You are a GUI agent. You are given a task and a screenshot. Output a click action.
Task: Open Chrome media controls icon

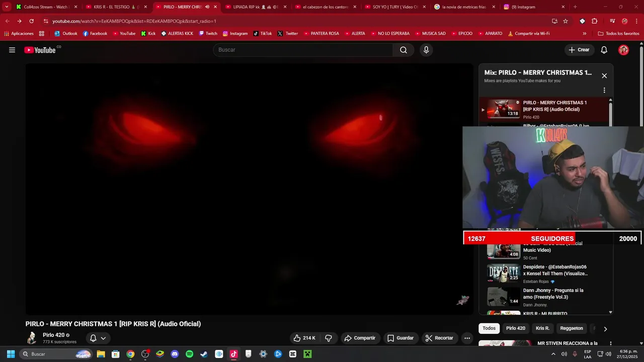point(612,21)
